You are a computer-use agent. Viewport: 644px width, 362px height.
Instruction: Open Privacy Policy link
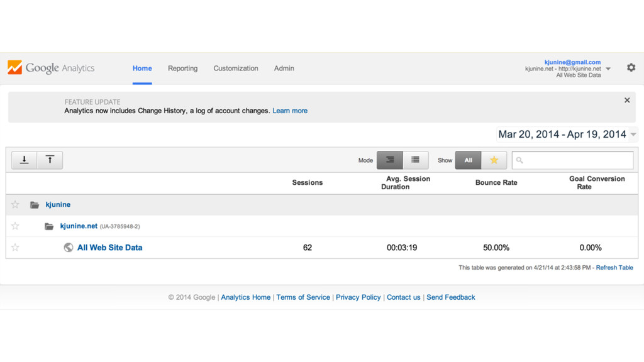click(358, 297)
